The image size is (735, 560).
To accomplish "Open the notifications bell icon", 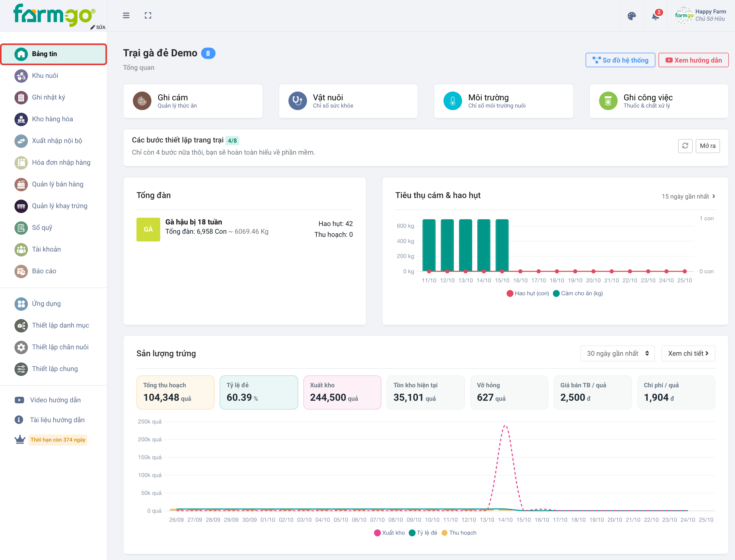I will click(x=655, y=16).
